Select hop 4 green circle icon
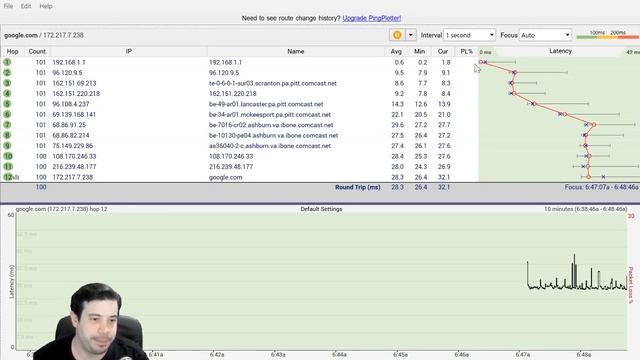Image resolution: width=640 pixels, height=360 pixels. pos(7,93)
